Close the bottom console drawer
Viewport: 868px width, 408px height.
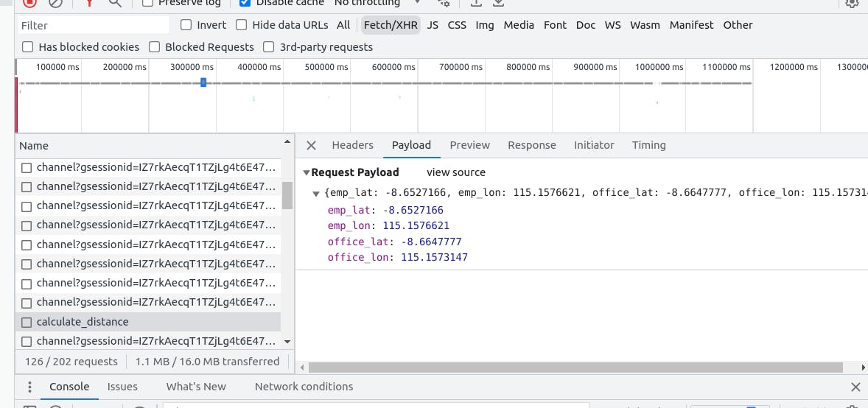(855, 387)
